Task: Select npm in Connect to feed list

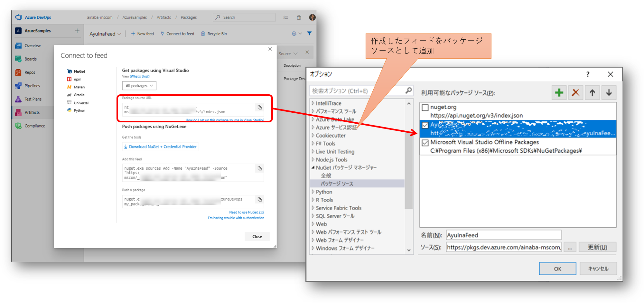Action: 74,79
